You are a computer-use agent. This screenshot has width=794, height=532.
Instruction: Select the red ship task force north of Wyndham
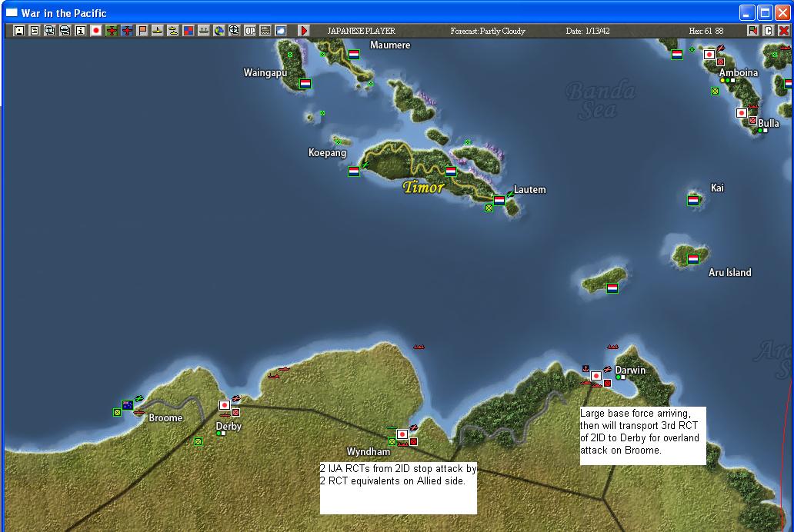(x=419, y=347)
